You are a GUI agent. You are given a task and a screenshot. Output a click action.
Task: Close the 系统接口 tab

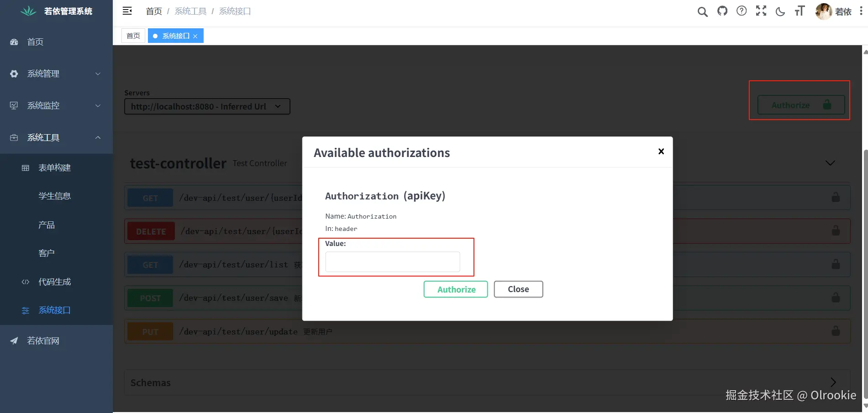point(195,36)
